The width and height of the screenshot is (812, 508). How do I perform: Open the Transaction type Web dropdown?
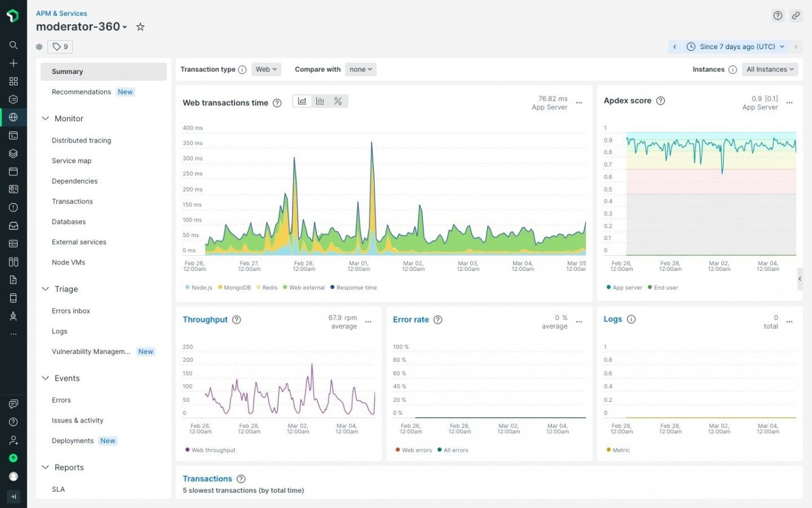coord(266,70)
